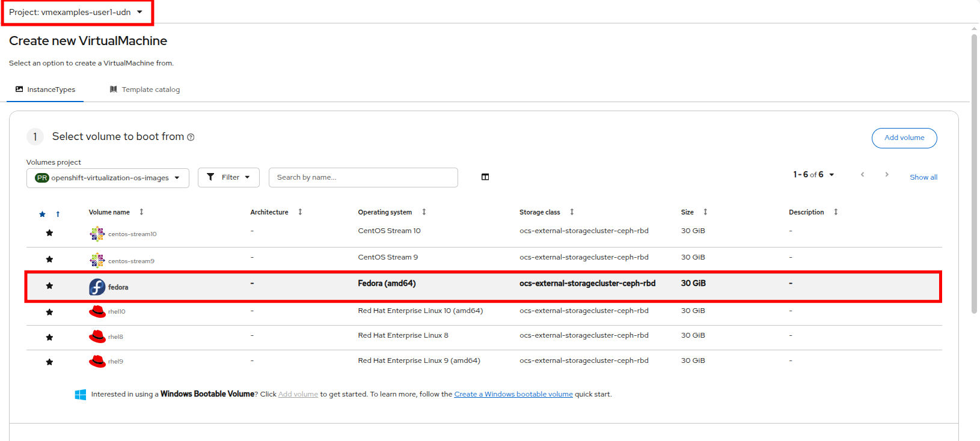Switch to the Template catalog tab

click(144, 90)
